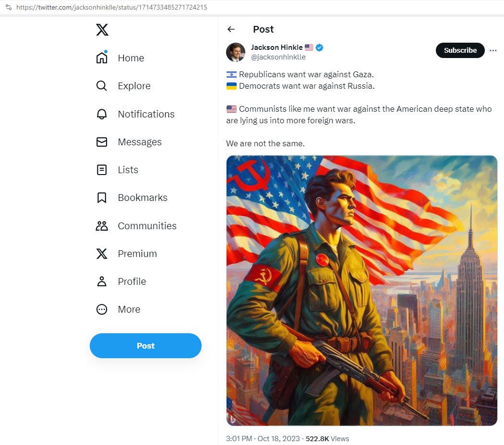This screenshot has height=445, width=504.
Task: Open @jacksonhinklle's profile via the handle
Action: click(278, 57)
